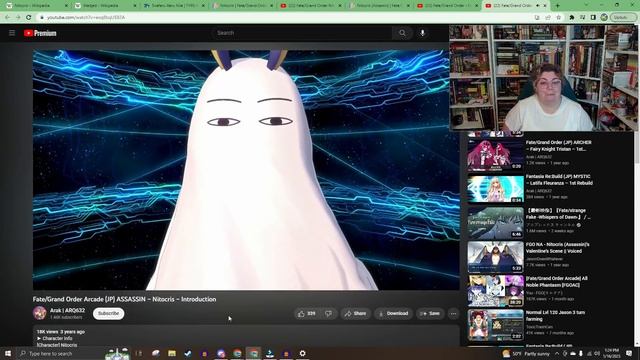640x360 pixels.
Task: Open the Arak | ARQ632 channel name link
Action: point(67,311)
